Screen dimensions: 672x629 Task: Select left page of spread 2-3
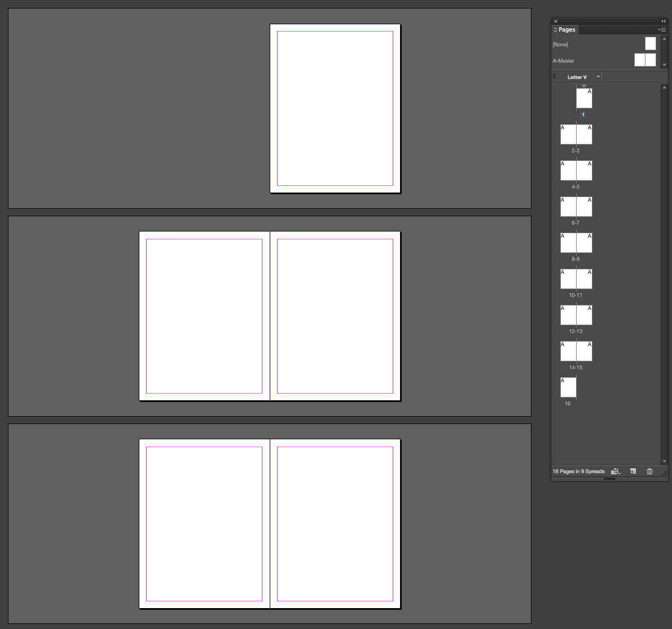[568, 134]
